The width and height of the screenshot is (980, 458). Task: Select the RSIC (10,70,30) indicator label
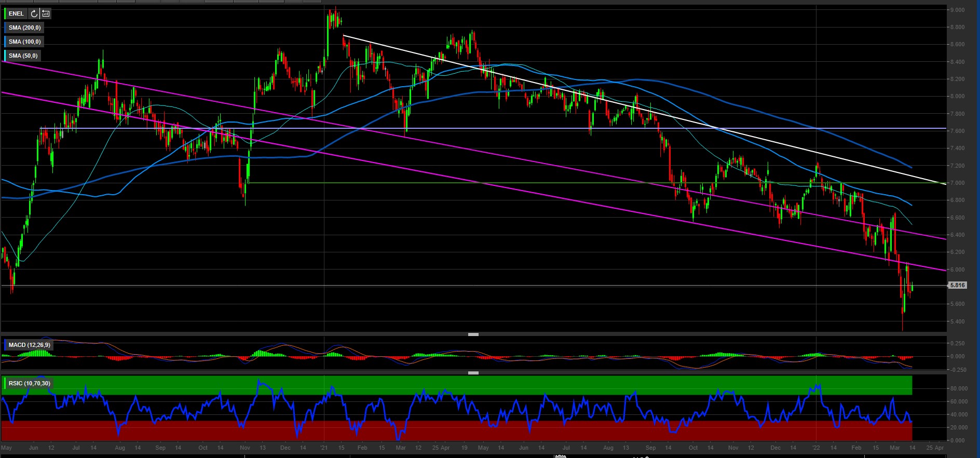29,383
